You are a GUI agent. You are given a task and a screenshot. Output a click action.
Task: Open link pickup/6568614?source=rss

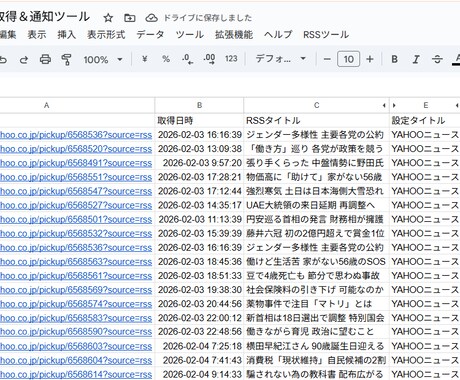click(x=76, y=375)
